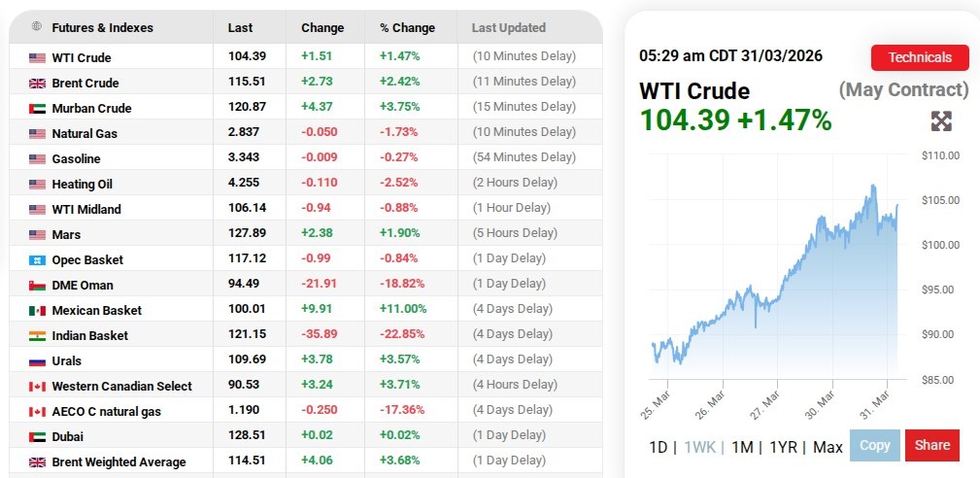Click the Mexican flag beside Mexican Basket
Image resolution: width=980 pixels, height=478 pixels.
37,310
